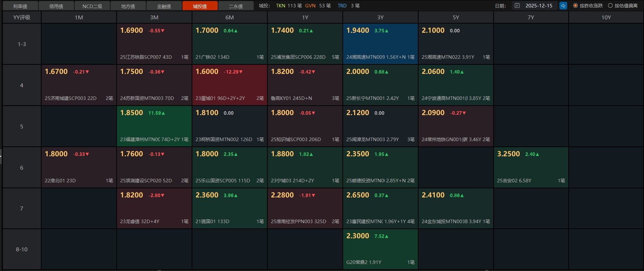Switch to the 利率债 tab
644x271 pixels.
(20, 6)
